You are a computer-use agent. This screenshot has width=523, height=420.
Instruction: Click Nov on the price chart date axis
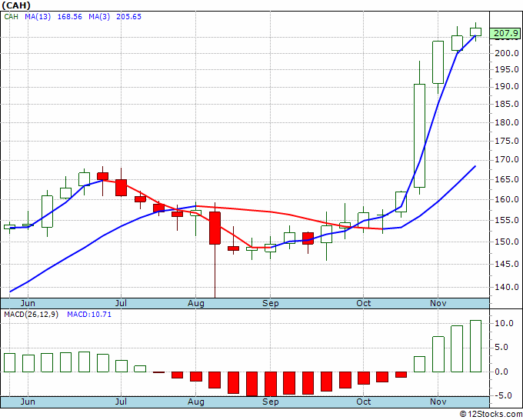point(438,303)
